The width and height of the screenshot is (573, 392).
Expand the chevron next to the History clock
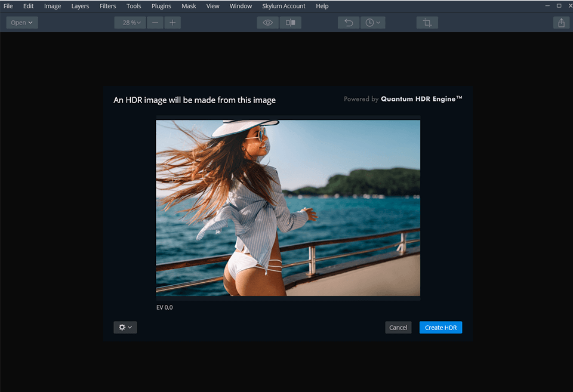click(378, 22)
